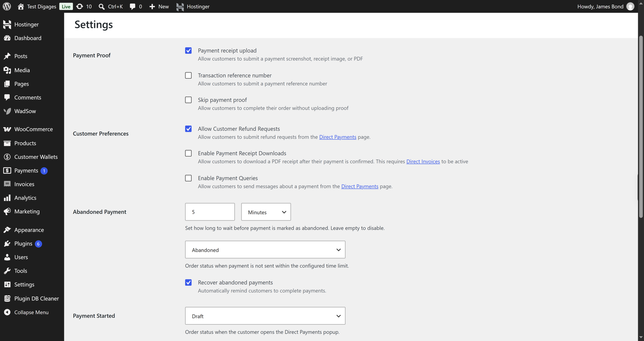Enable Transaction reference number checkbox
644x341 pixels.
pos(188,75)
